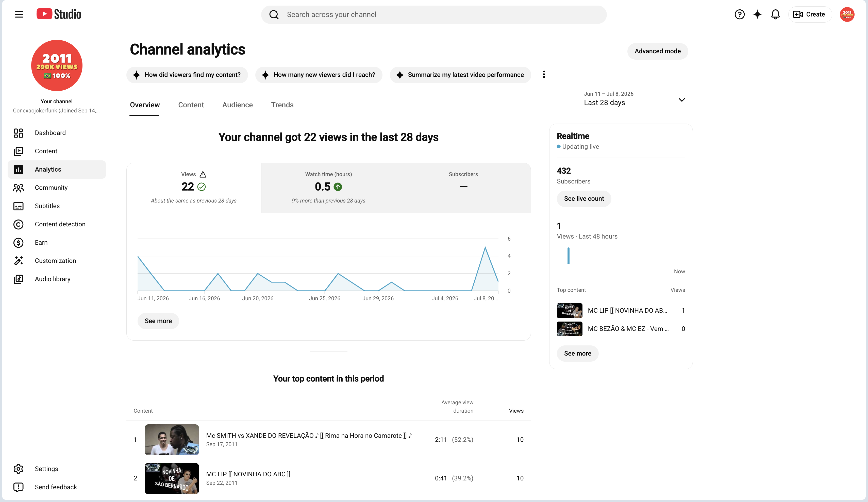Open MC LIP thumbnail in Realtime top content
The height and width of the screenshot is (502, 868).
(x=569, y=310)
